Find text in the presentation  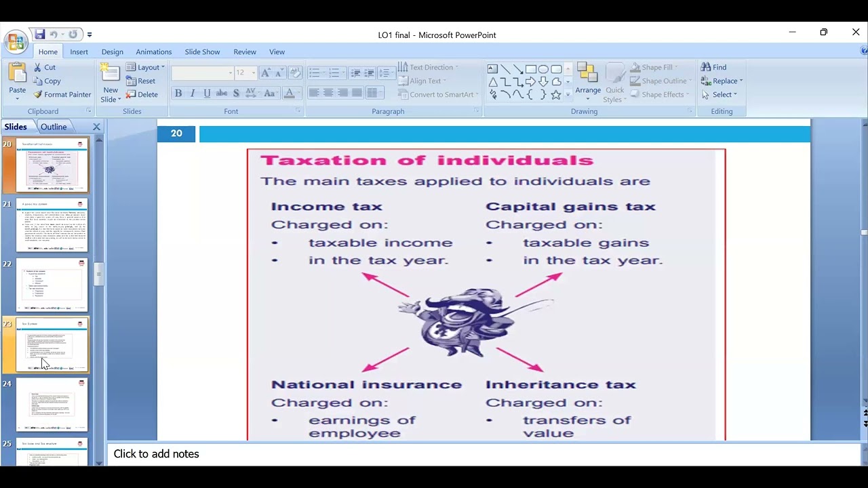714,67
